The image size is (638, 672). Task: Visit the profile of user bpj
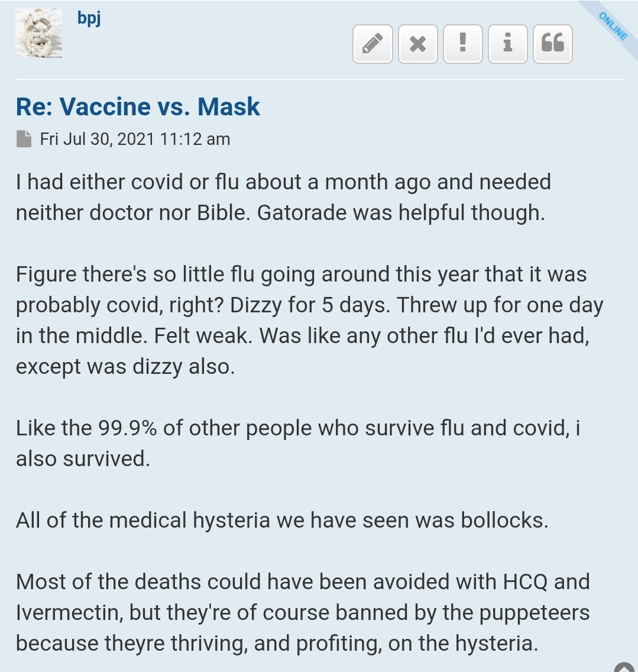tap(89, 18)
